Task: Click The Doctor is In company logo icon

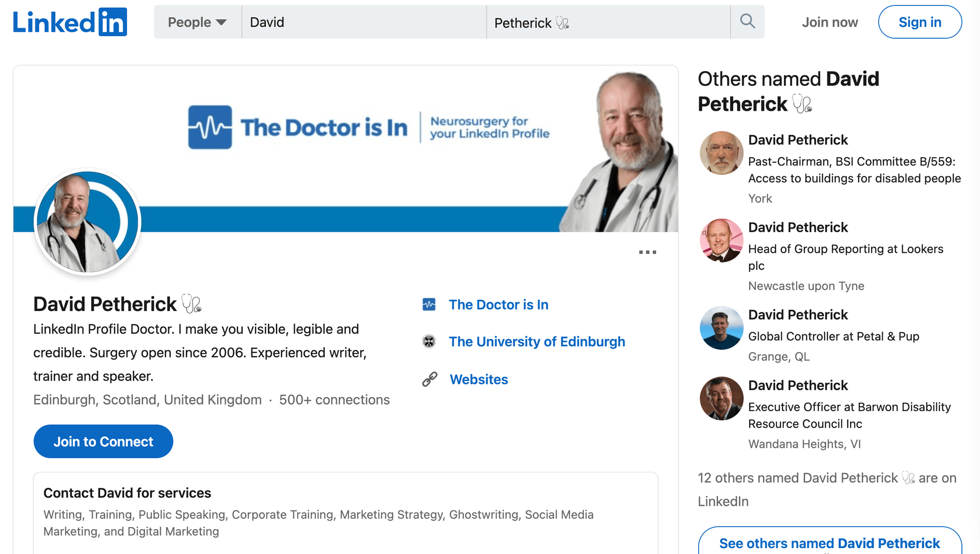Action: pos(429,305)
